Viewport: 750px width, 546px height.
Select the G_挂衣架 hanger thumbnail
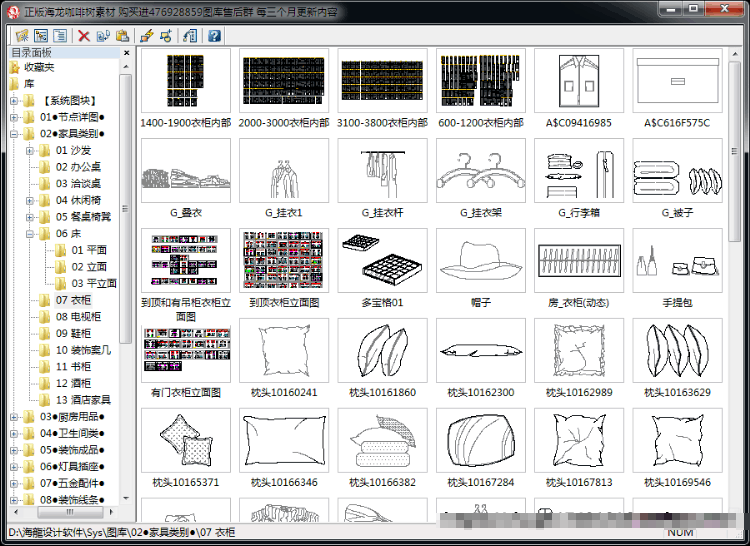[481, 171]
